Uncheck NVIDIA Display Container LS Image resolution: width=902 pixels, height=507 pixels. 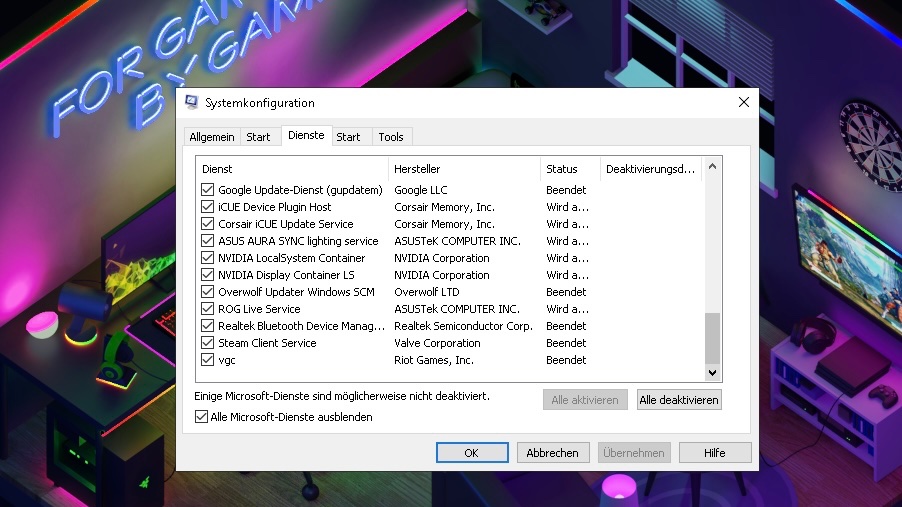point(208,275)
